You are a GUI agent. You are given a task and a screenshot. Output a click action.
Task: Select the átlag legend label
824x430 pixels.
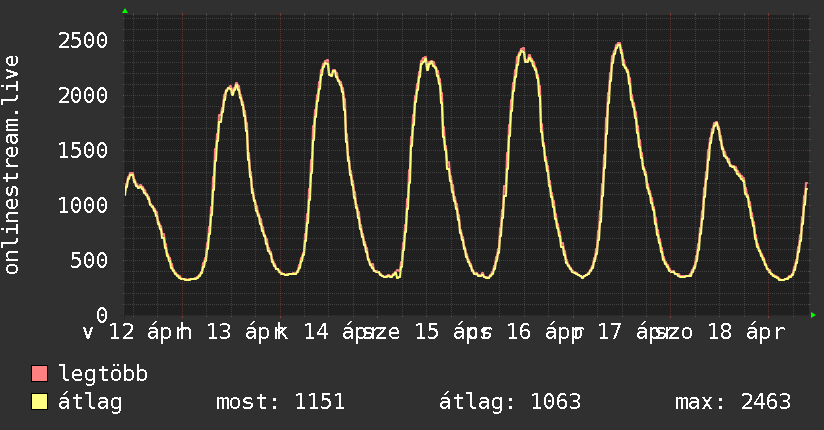pos(90,403)
